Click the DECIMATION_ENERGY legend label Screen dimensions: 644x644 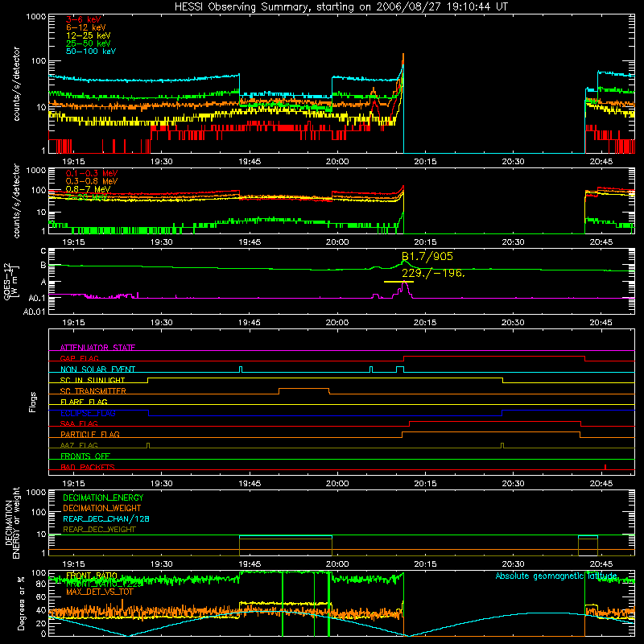tap(103, 497)
